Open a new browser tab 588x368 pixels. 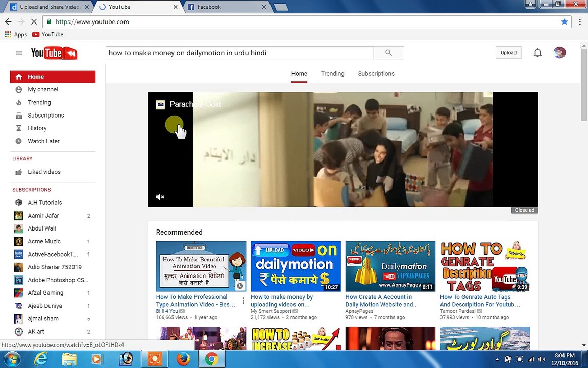(x=281, y=7)
